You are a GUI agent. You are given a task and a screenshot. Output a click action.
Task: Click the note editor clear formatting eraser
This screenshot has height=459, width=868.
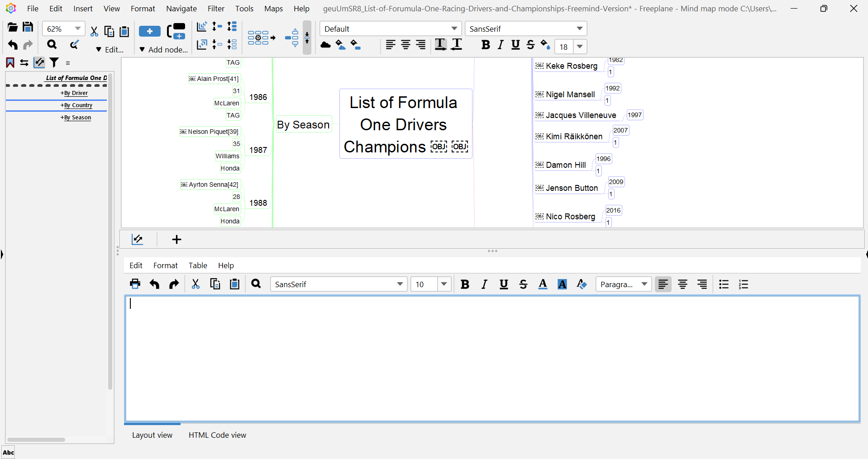582,284
